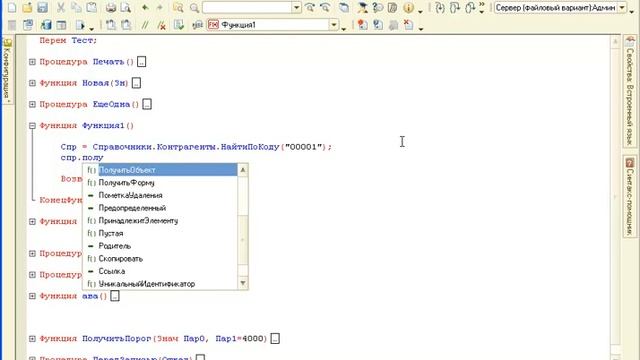Click the debugger Step out icon
This screenshot has width=640, height=360.
point(470,7)
